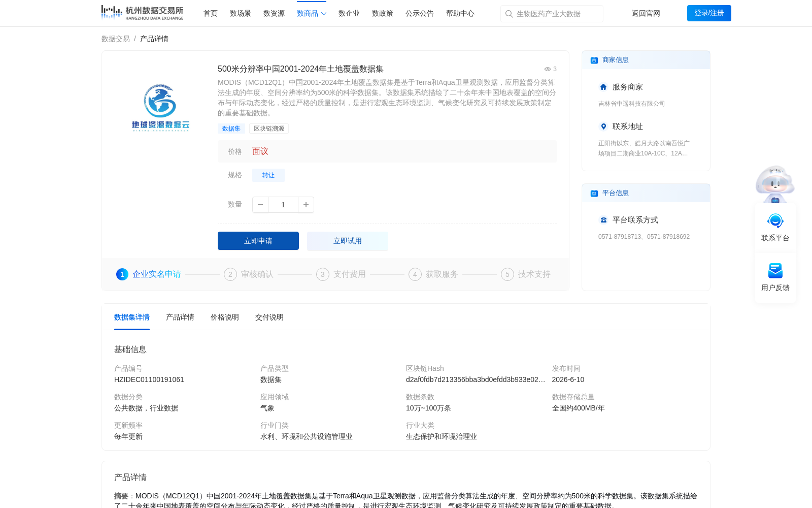Open the 数资源 menu item
The height and width of the screenshot is (508, 812).
point(274,13)
